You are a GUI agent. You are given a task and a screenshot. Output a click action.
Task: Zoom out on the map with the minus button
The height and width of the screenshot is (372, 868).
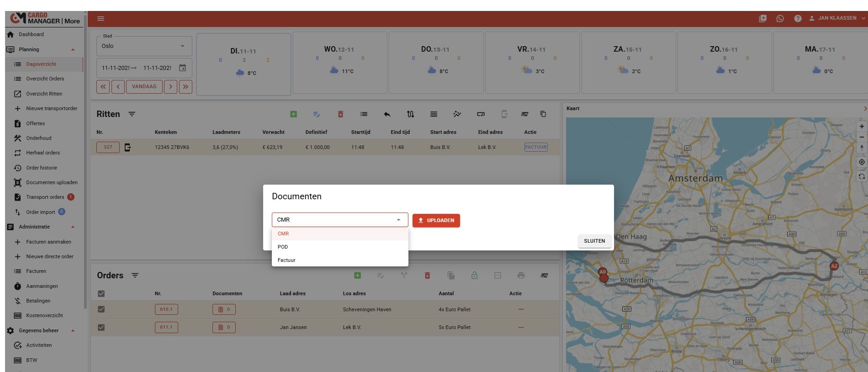(x=862, y=137)
